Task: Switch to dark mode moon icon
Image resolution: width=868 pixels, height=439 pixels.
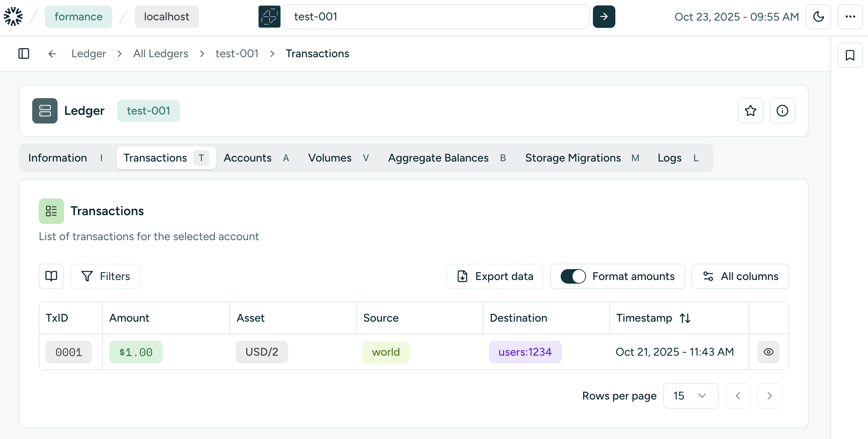Action: 818,17
